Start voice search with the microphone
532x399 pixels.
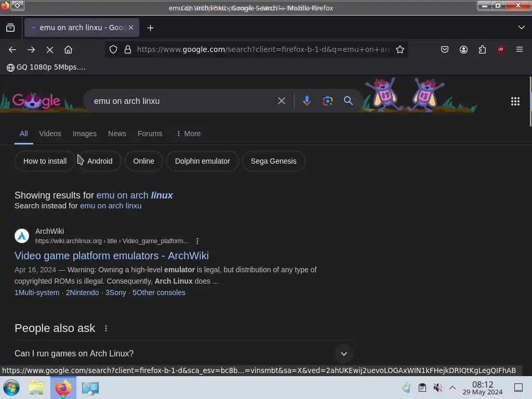point(307,101)
